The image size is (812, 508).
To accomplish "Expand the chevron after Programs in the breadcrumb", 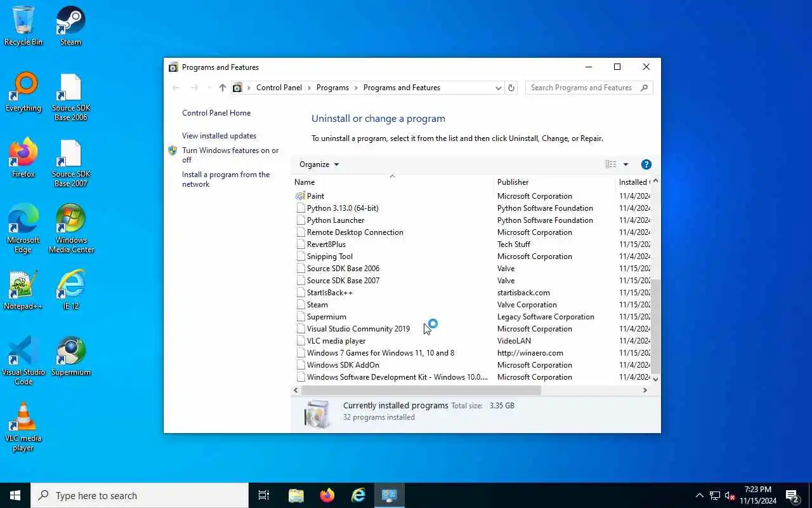I will tap(356, 88).
